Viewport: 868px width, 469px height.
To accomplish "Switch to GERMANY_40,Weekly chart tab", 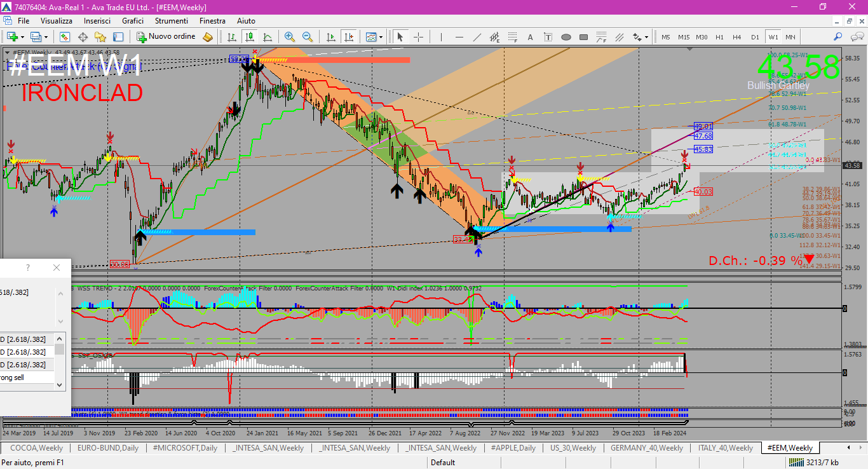I will (x=647, y=448).
